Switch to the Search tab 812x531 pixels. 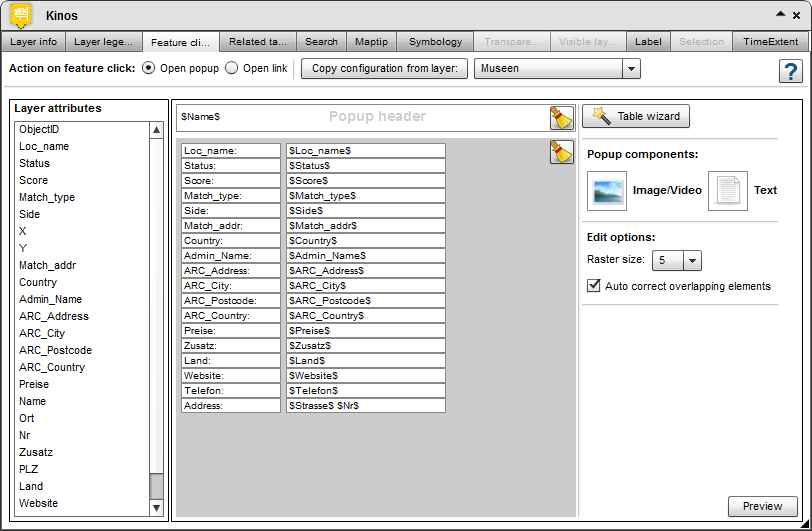tap(321, 42)
